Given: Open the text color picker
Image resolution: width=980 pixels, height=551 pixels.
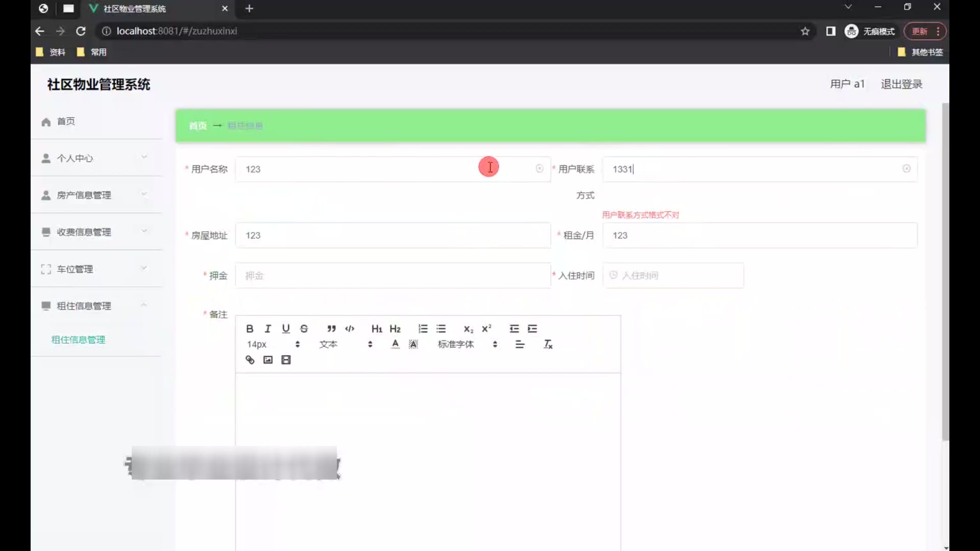Looking at the screenshot, I should [395, 344].
